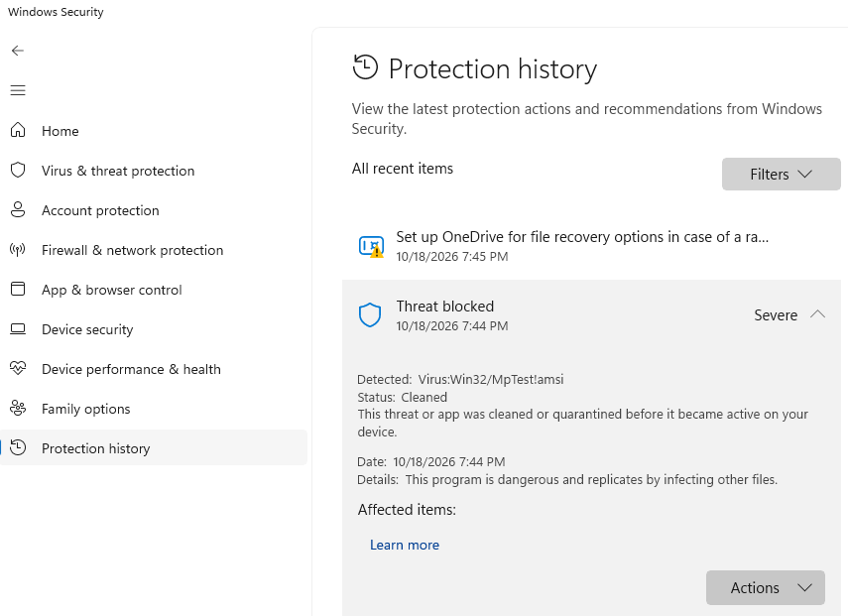Viewport: 848px width, 616px height.
Task: Click the All recent items label
Action: tap(403, 169)
